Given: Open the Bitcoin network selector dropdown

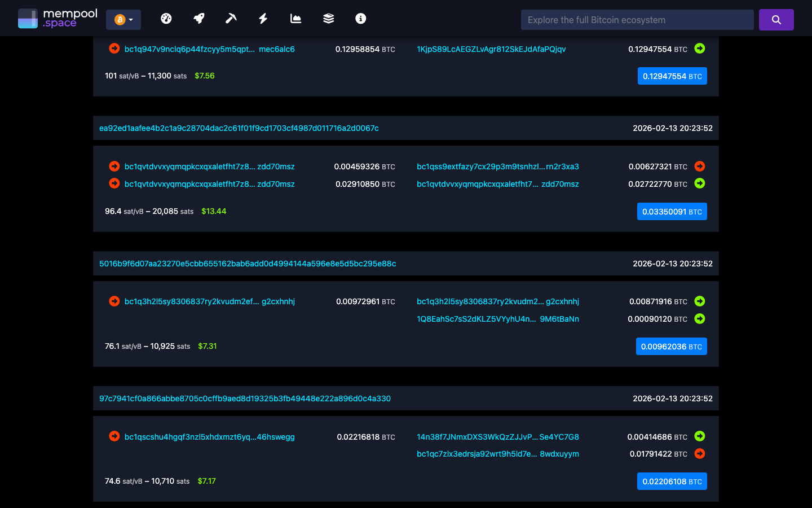Looking at the screenshot, I should pyautogui.click(x=123, y=19).
